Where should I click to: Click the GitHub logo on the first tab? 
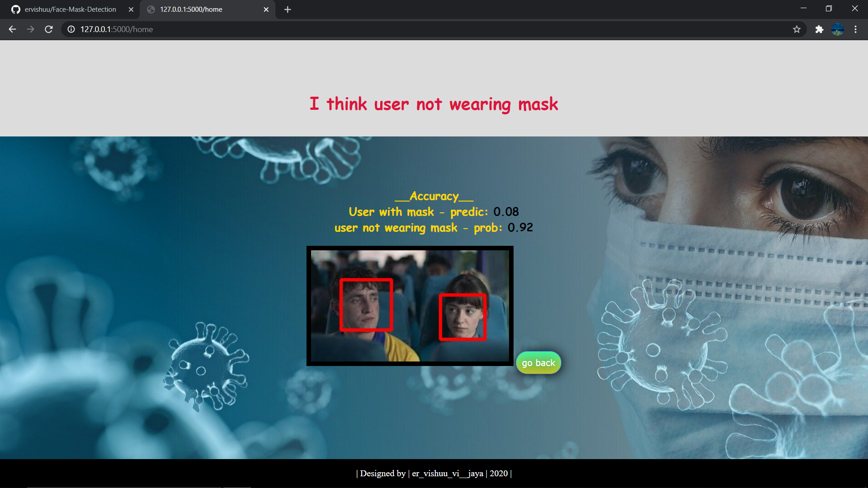[x=15, y=9]
